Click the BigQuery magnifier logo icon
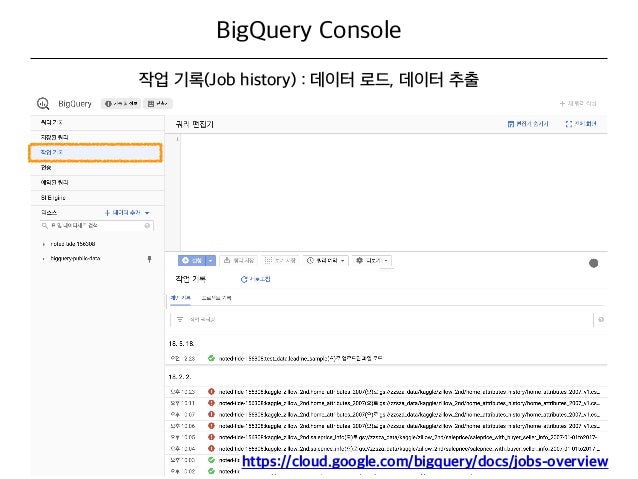The width and height of the screenshot is (638, 479). 43,104
